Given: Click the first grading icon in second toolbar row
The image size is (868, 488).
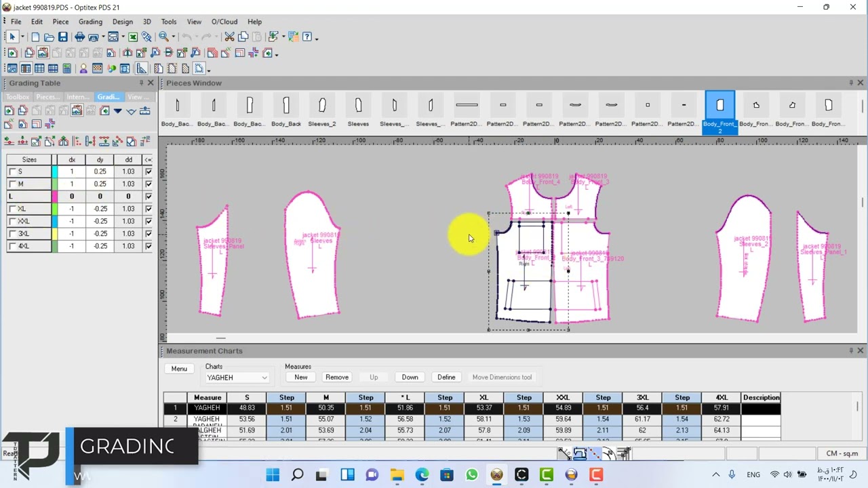Looking at the screenshot, I should 12,53.
